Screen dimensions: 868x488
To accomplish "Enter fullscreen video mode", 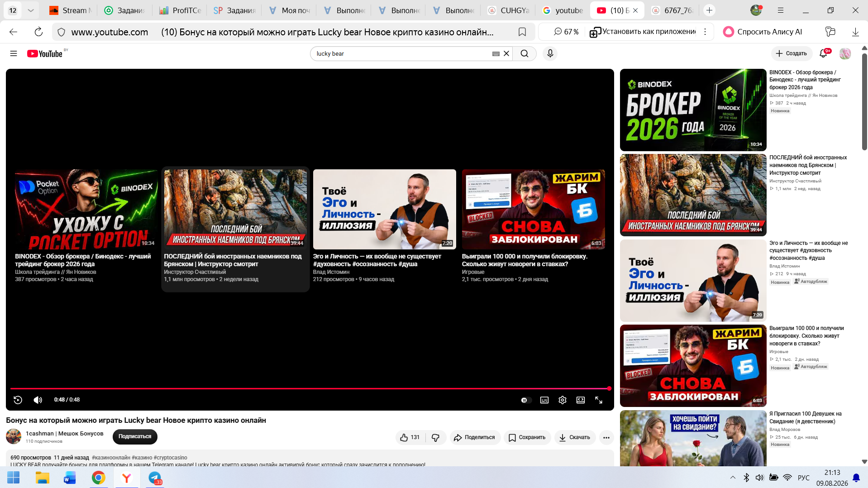I will (x=599, y=400).
